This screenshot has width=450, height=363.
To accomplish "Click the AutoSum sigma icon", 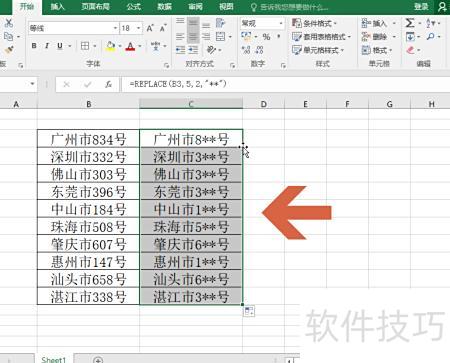I will (x=410, y=23).
